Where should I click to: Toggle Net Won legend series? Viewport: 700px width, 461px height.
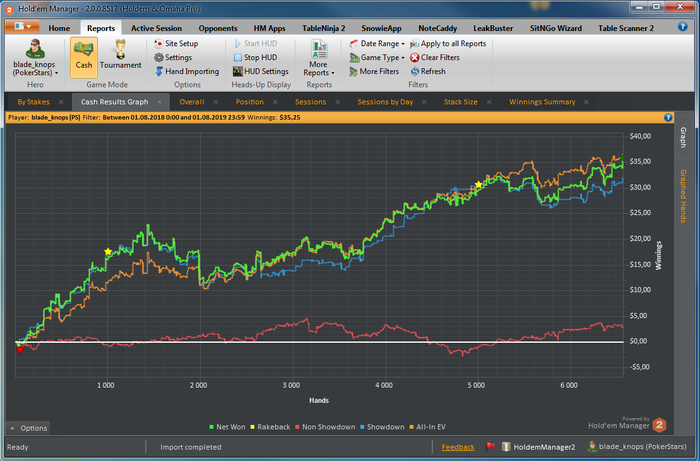point(227,427)
